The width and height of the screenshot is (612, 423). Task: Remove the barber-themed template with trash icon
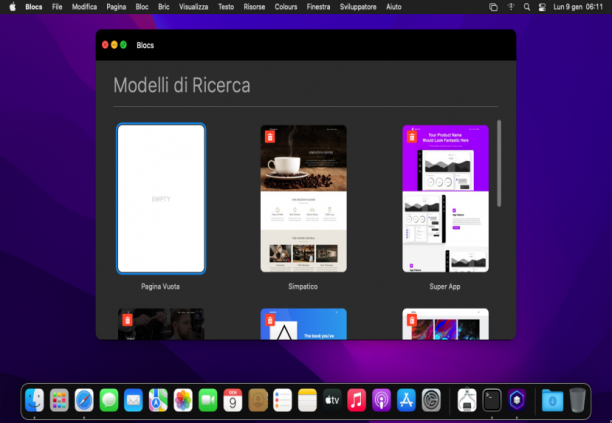[x=127, y=320]
